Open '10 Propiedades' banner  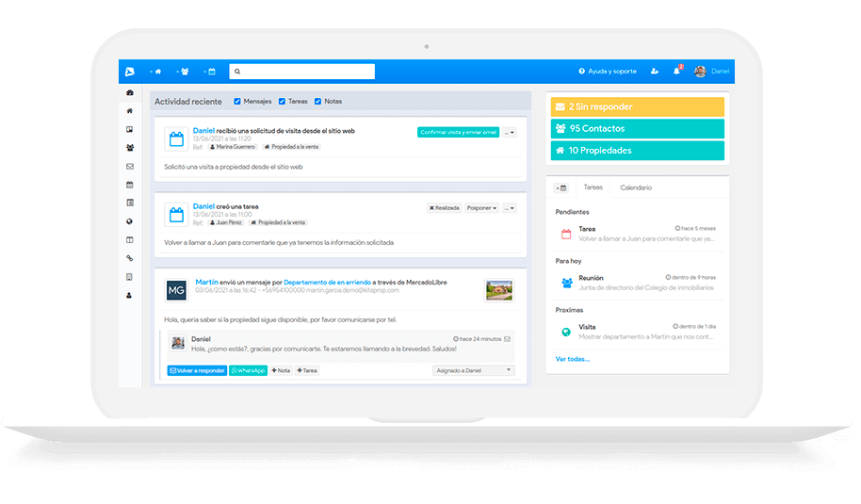click(x=638, y=151)
